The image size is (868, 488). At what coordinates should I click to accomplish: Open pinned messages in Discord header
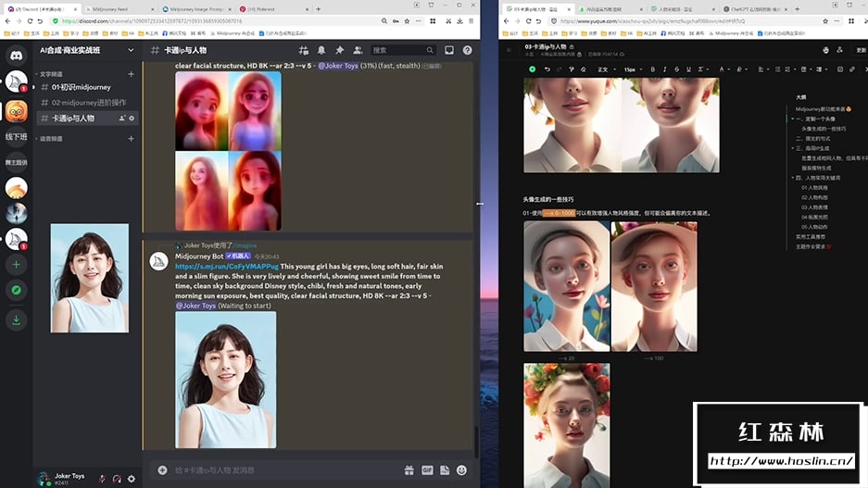tap(339, 50)
